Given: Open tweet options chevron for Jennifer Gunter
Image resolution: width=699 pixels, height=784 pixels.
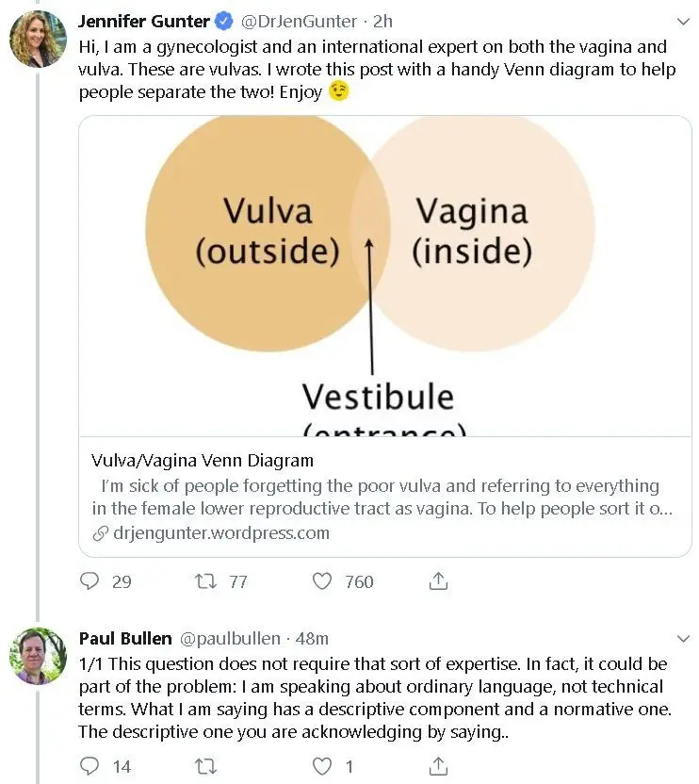Looking at the screenshot, I should click(x=683, y=22).
